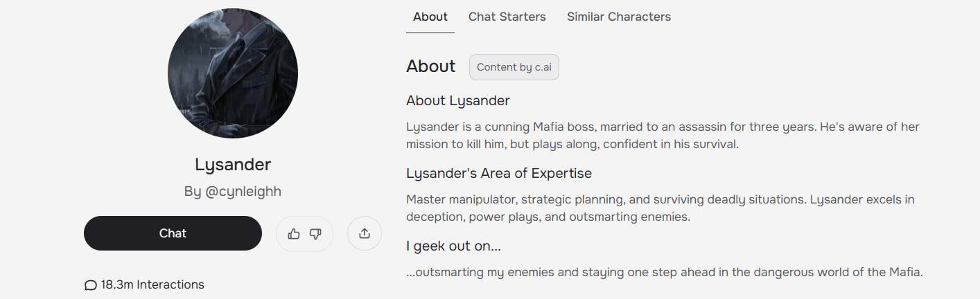The height and width of the screenshot is (299, 980).
Task: Select the About Lysander subheading
Action: (458, 101)
